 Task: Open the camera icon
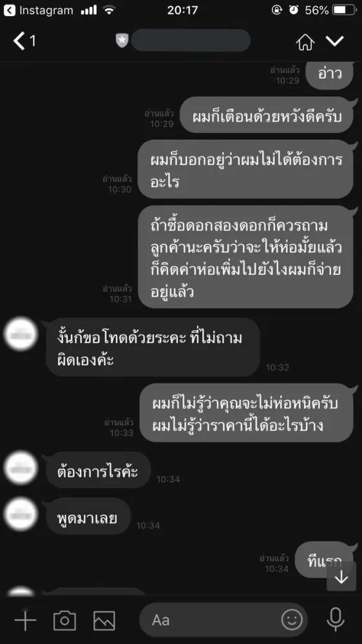[x=64, y=620]
